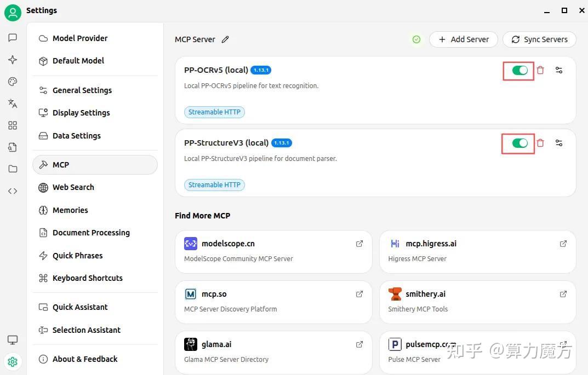
Task: Open the code tools sidebar icon
Action: (x=13, y=191)
